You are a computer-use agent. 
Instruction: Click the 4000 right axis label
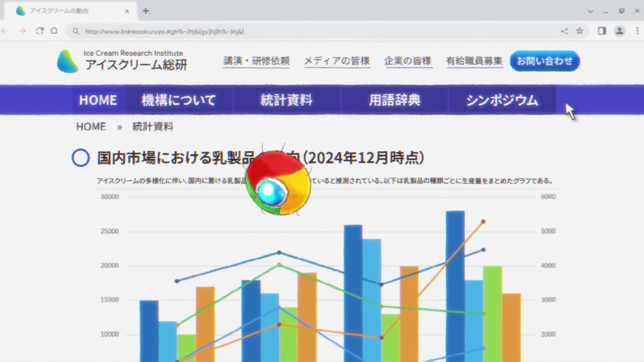click(548, 265)
